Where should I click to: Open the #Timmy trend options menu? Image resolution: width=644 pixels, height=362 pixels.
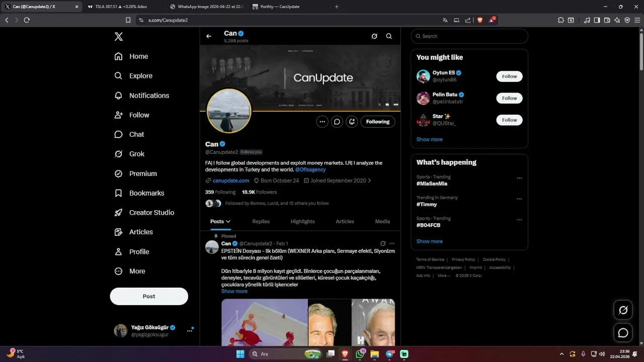[x=519, y=199]
